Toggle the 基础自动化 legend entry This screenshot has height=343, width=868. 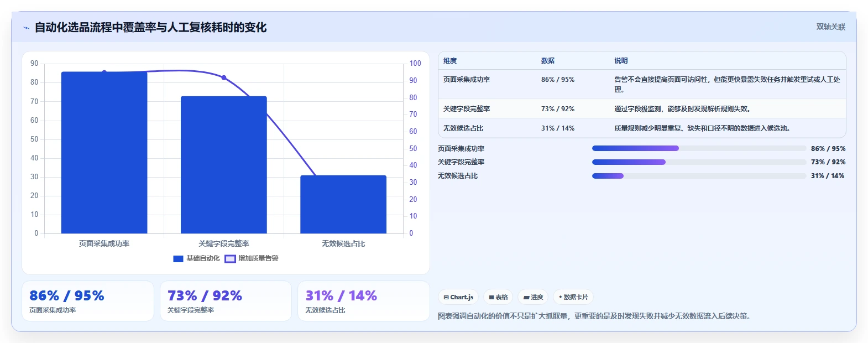(x=196, y=258)
